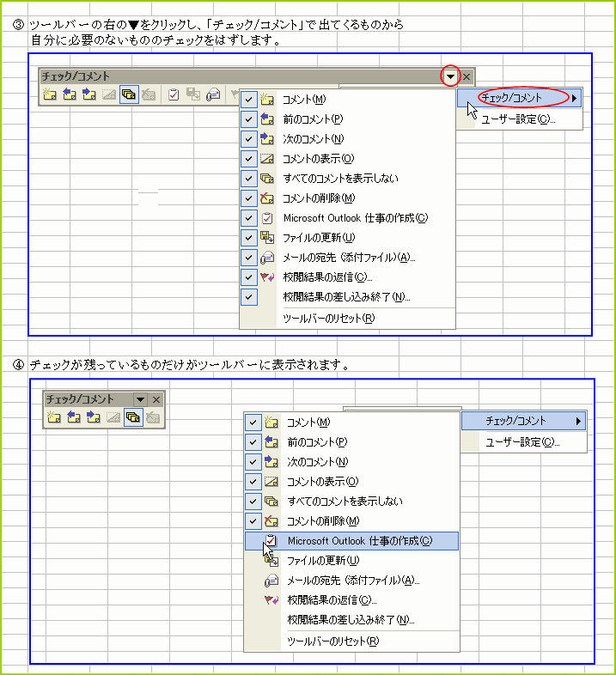
Task: Uncheck 次のコメント(N) checkbox in step ④ menu
Action: click(x=253, y=462)
